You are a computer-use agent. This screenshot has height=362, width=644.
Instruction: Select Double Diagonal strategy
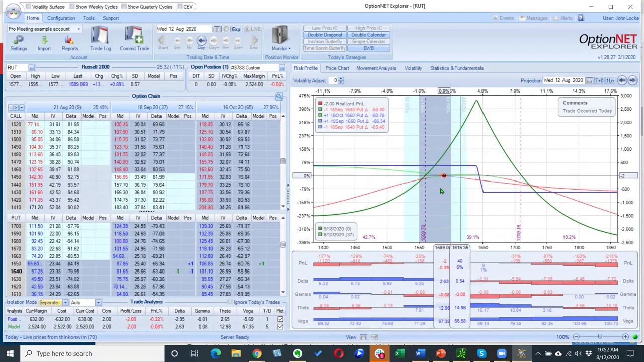point(325,35)
